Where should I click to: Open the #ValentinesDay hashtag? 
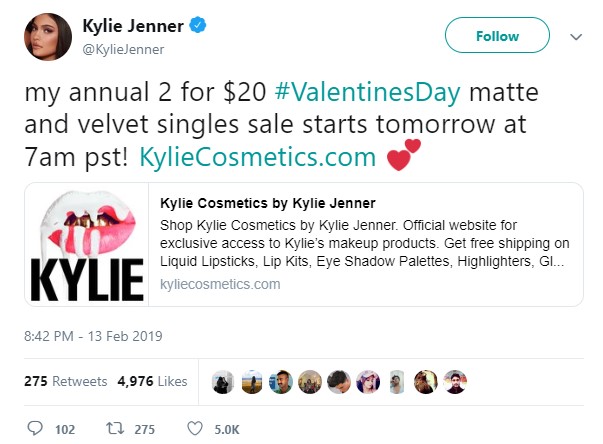click(368, 92)
